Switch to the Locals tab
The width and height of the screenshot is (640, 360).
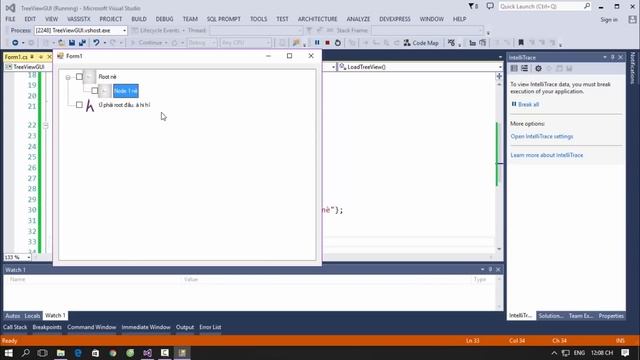click(x=32, y=316)
